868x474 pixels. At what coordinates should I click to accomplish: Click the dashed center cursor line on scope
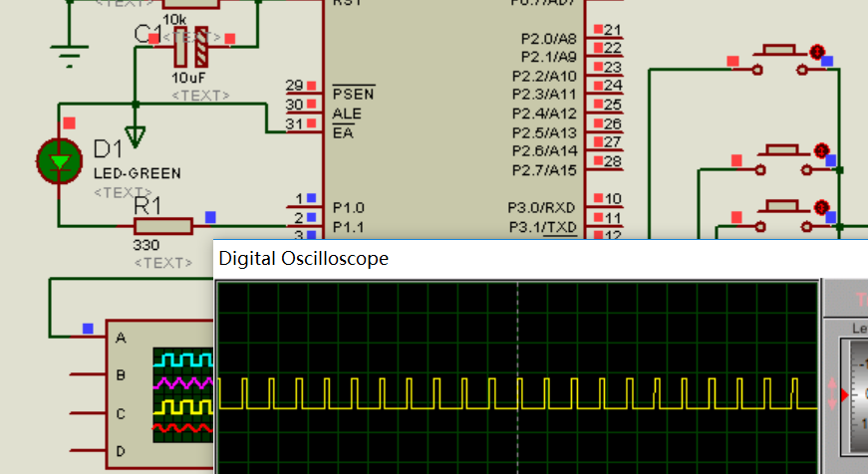pos(517,377)
